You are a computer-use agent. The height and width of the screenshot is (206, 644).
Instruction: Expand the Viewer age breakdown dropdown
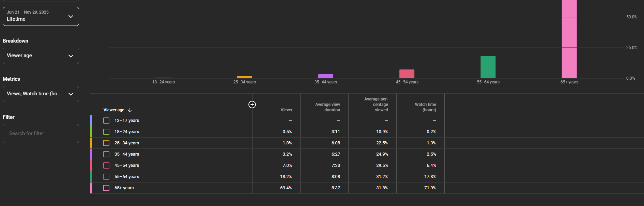tap(41, 56)
